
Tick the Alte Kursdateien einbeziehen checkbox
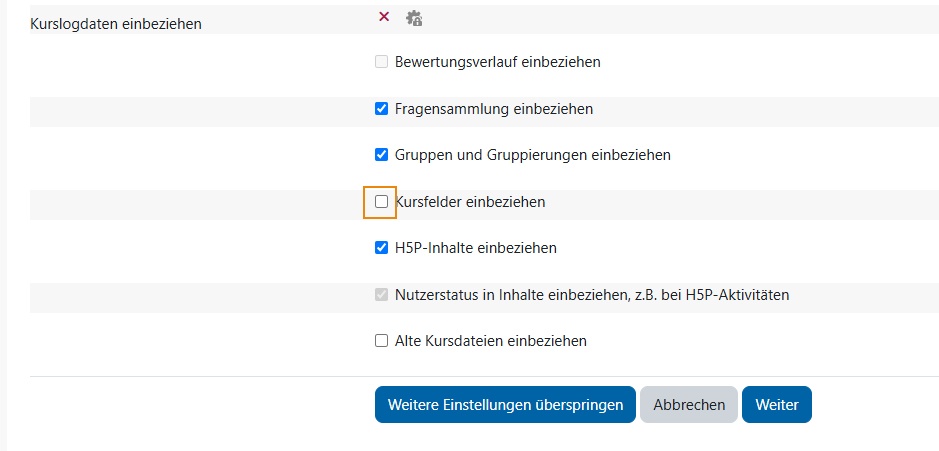[381, 341]
